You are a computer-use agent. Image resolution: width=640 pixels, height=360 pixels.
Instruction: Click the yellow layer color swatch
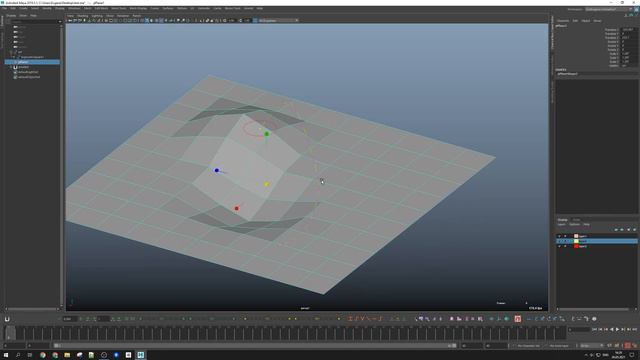click(x=576, y=241)
